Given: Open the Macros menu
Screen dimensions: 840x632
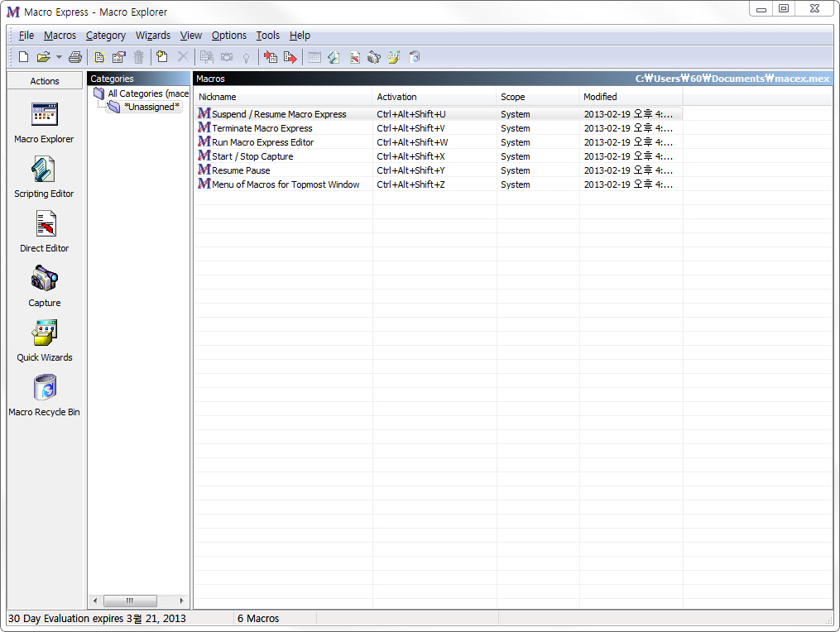Looking at the screenshot, I should pyautogui.click(x=60, y=36).
